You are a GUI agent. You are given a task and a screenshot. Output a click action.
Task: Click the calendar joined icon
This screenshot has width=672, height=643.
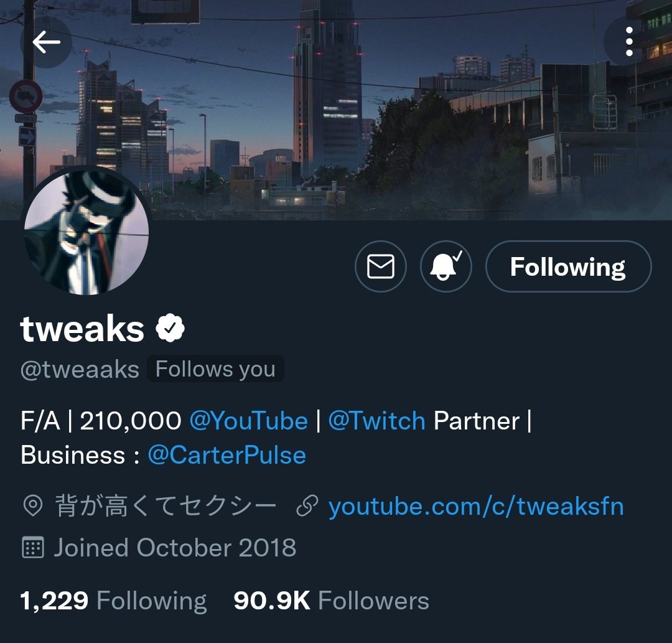pos(32,547)
